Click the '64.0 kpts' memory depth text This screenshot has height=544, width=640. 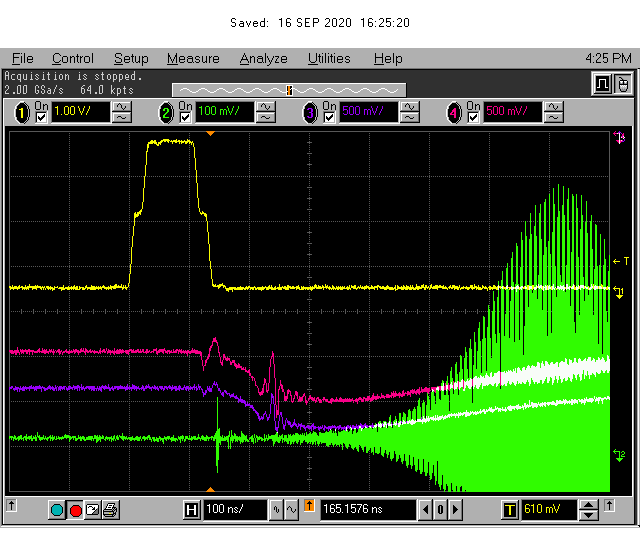tap(107, 90)
